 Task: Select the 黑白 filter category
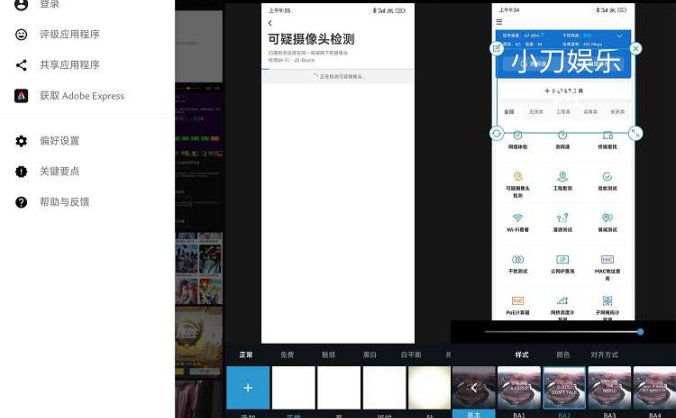coord(369,355)
